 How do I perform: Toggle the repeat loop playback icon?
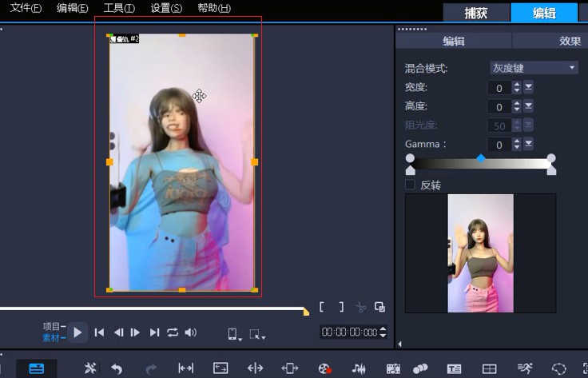[x=173, y=332]
